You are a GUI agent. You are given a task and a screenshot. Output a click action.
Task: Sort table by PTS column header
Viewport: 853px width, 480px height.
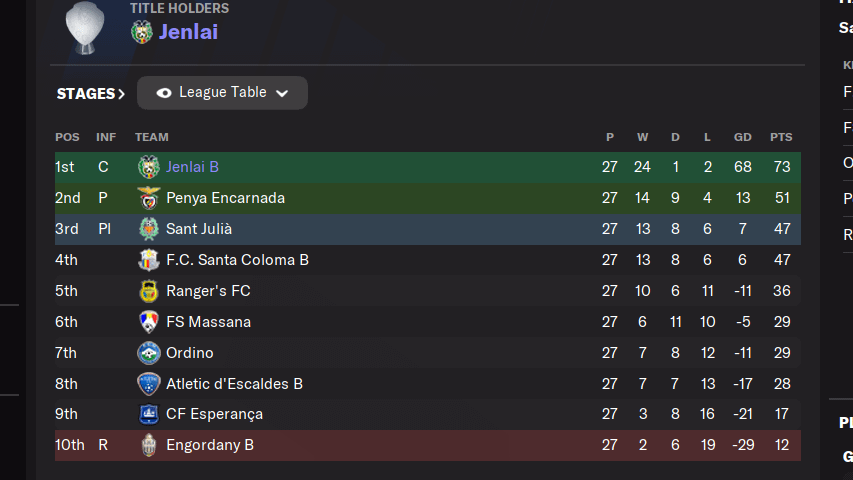(781, 137)
